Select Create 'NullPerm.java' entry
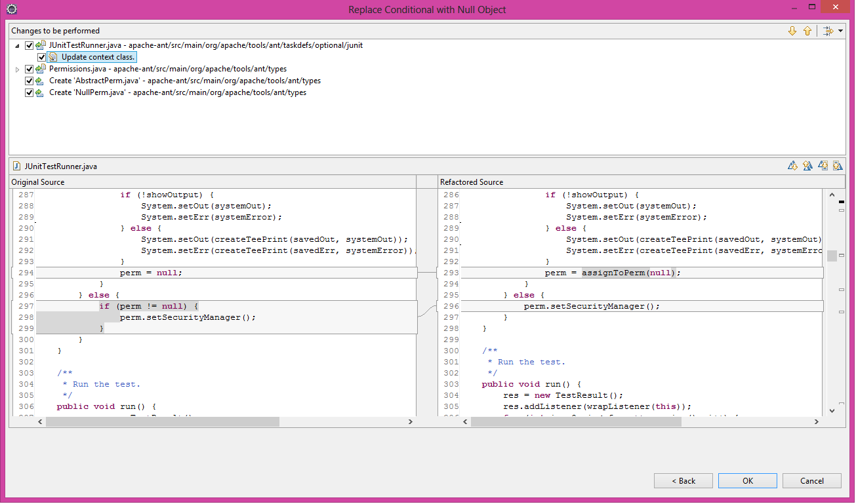 click(x=178, y=92)
